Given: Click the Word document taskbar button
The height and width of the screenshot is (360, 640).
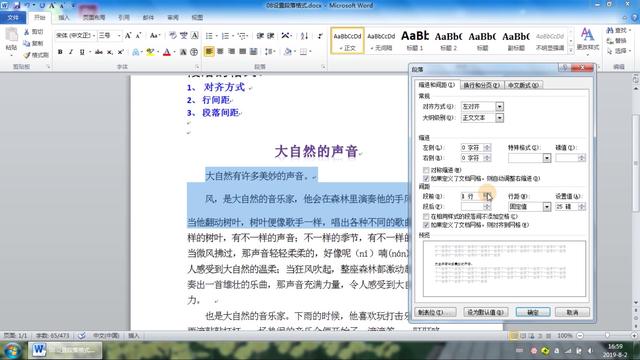Looking at the screenshot, I should click(65, 350).
